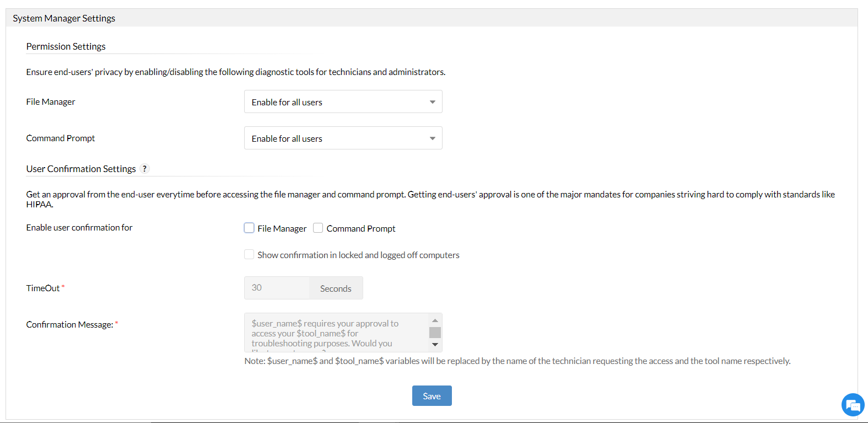This screenshot has height=423, width=868.
Task: Click the Confirmation Message field label
Action: pyautogui.click(x=69, y=324)
